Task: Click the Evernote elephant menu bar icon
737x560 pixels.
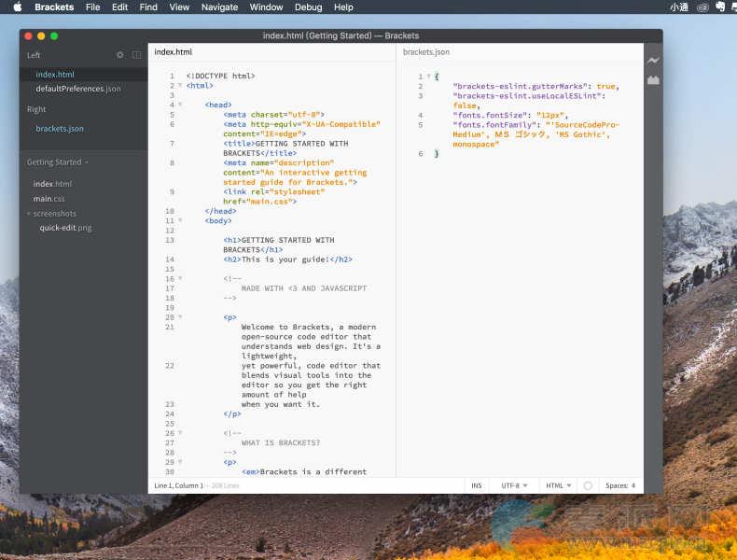Action: coord(721,7)
